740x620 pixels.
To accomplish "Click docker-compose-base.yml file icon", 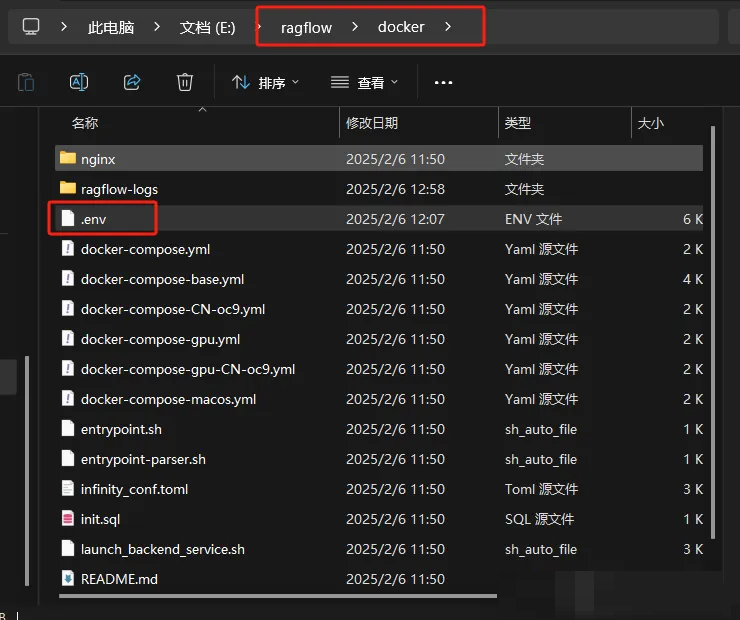I will click(68, 278).
